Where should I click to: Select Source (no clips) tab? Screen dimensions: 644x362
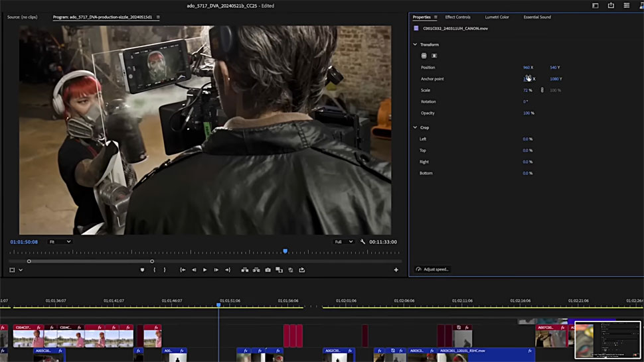tap(22, 17)
